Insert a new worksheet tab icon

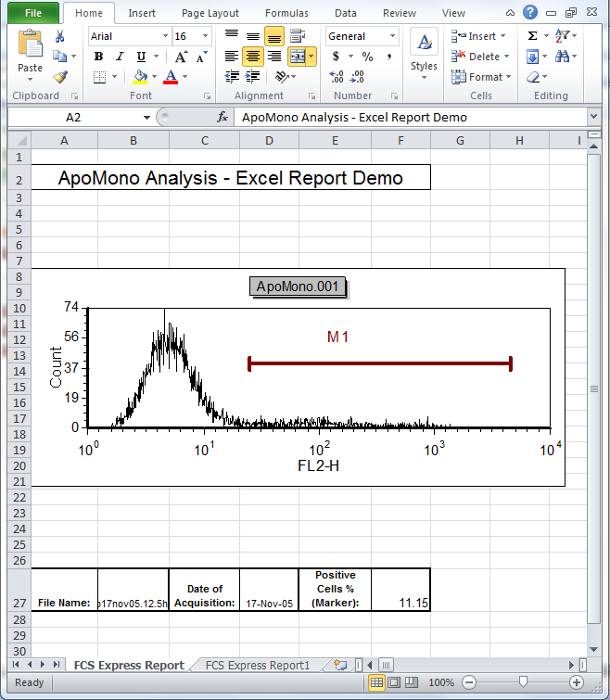pos(340,665)
